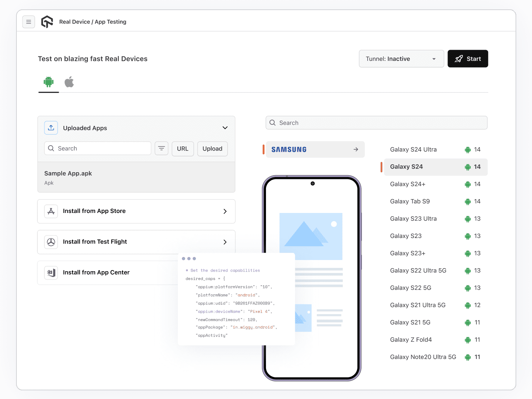Click Android icon beside Galaxy Note20 Ultra 5G

(468, 357)
